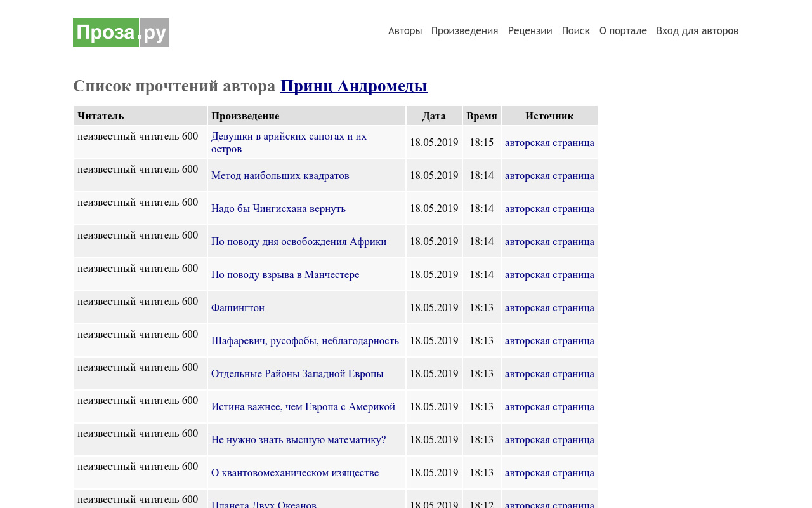
Task: Click неизвестный читатель 600 in Девушки row
Action: pos(138,136)
